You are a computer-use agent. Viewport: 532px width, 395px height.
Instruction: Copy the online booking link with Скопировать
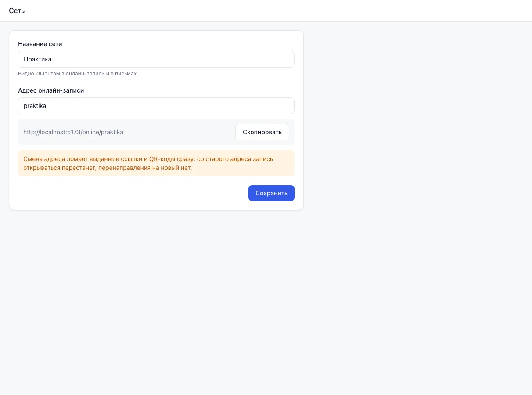coord(262,132)
